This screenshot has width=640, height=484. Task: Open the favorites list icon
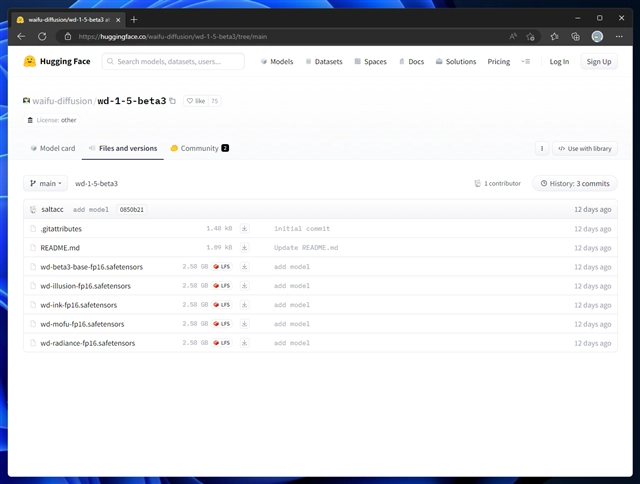(x=554, y=36)
